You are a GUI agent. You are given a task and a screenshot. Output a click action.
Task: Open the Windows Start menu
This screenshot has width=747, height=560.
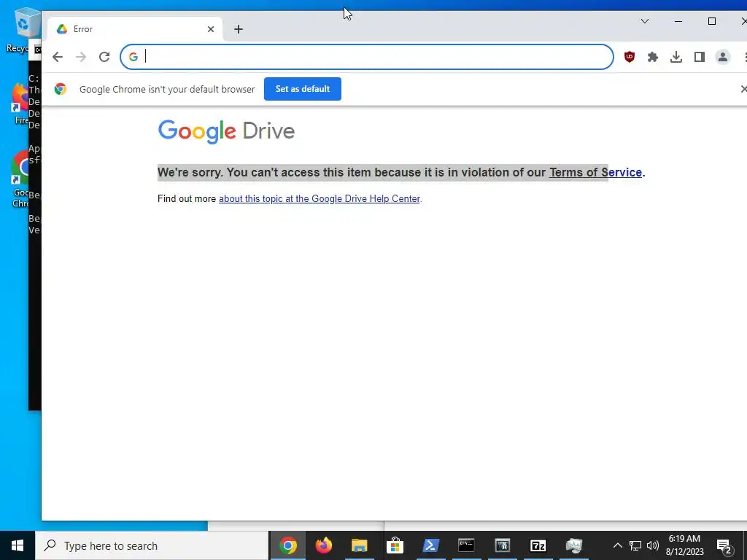coord(18,545)
